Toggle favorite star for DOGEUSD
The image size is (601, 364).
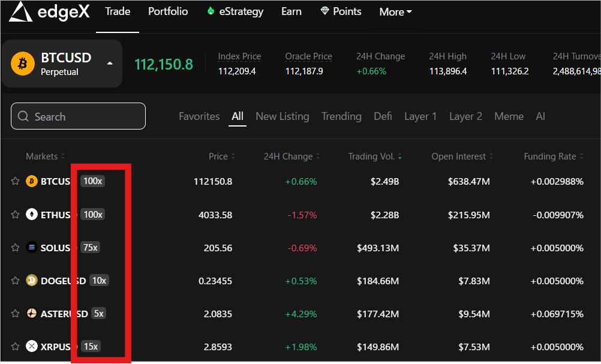click(x=16, y=281)
